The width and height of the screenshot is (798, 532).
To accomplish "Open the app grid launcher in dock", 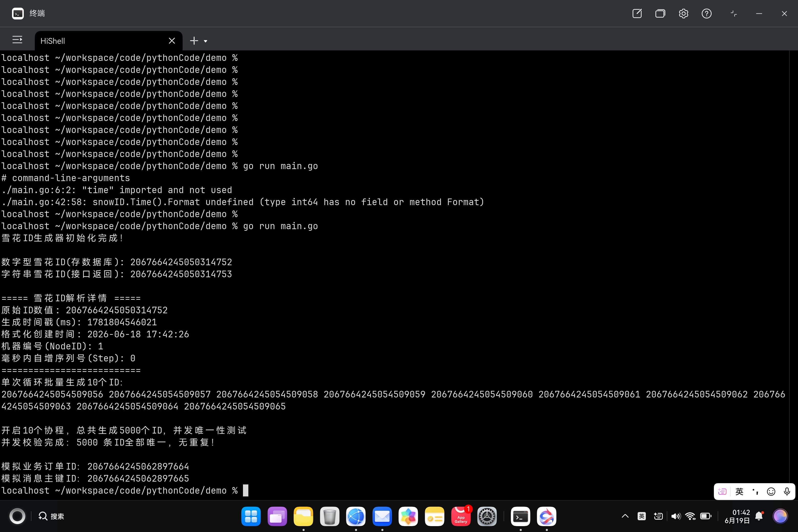I will (251, 516).
